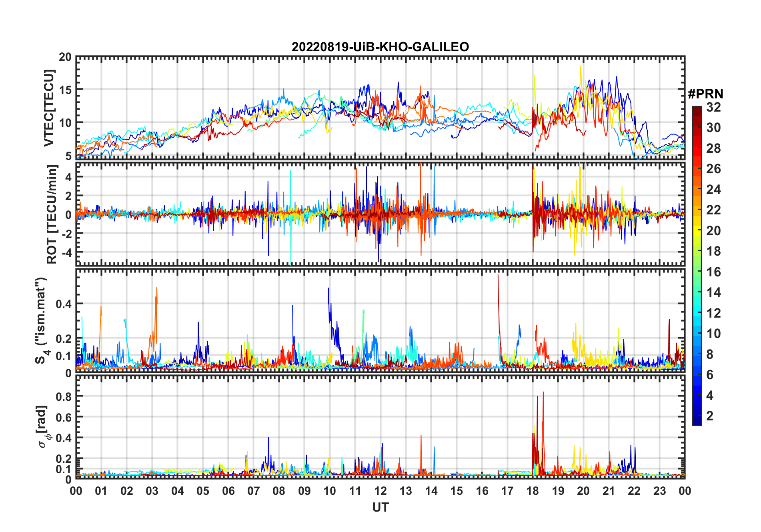The height and width of the screenshot is (532, 761).
Task: Click ROT y-axis tick label -4
Action: [x=66, y=252]
